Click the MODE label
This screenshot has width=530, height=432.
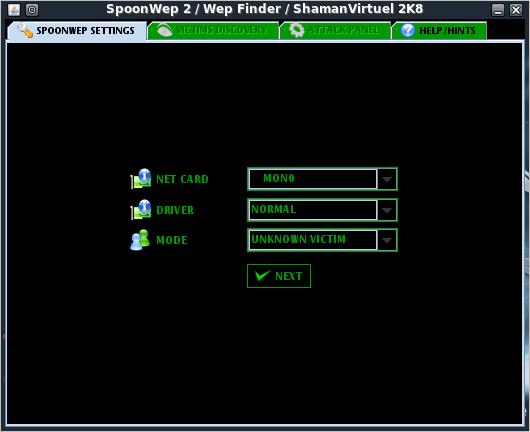click(172, 240)
